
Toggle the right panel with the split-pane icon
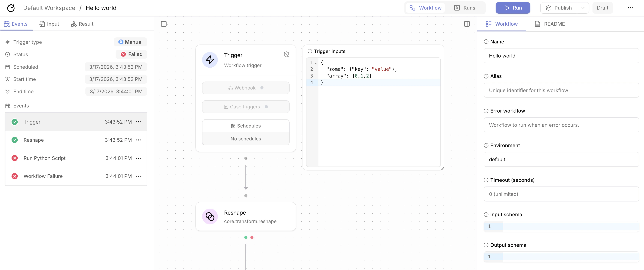[467, 24]
